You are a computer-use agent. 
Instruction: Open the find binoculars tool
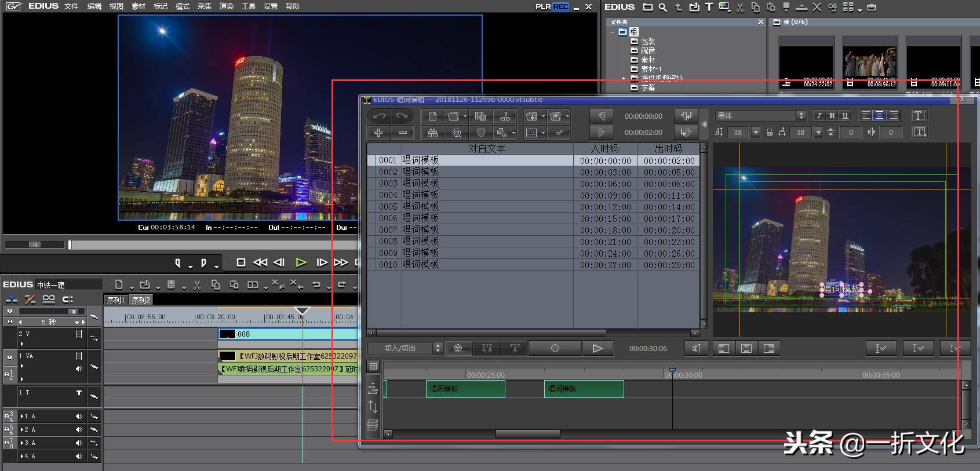coord(432,133)
